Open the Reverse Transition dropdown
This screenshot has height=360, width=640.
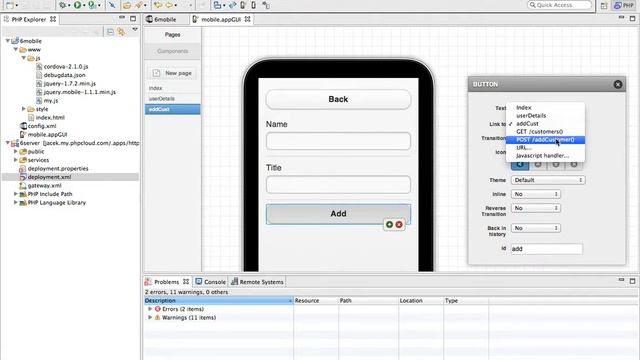(536, 208)
